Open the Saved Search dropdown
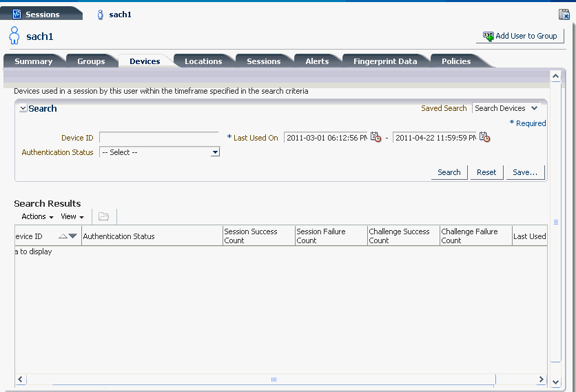Viewport: 576px width, 392px height. click(506, 108)
